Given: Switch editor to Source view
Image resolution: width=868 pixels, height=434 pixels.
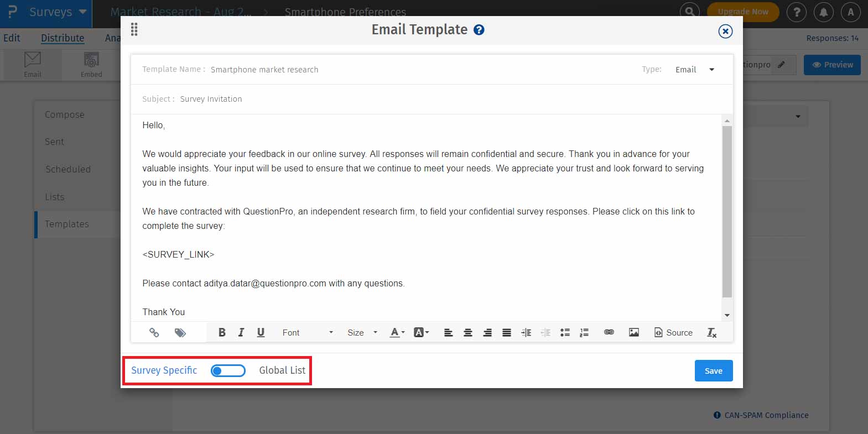Looking at the screenshot, I should pyautogui.click(x=673, y=332).
